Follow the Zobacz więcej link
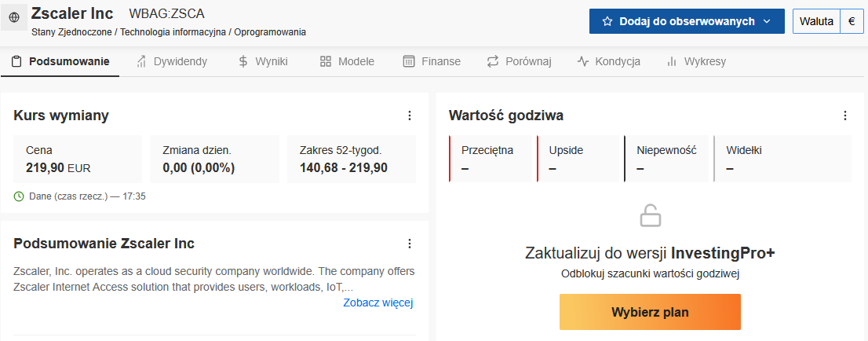 click(x=378, y=302)
